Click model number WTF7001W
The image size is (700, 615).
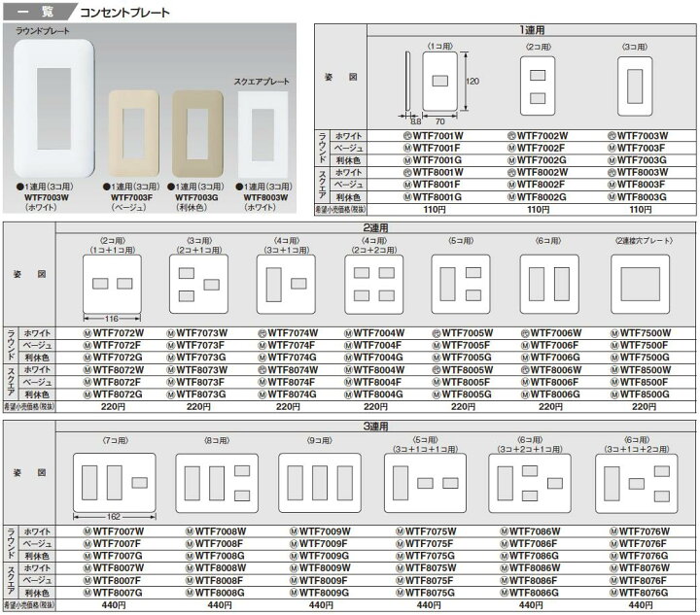437,136
